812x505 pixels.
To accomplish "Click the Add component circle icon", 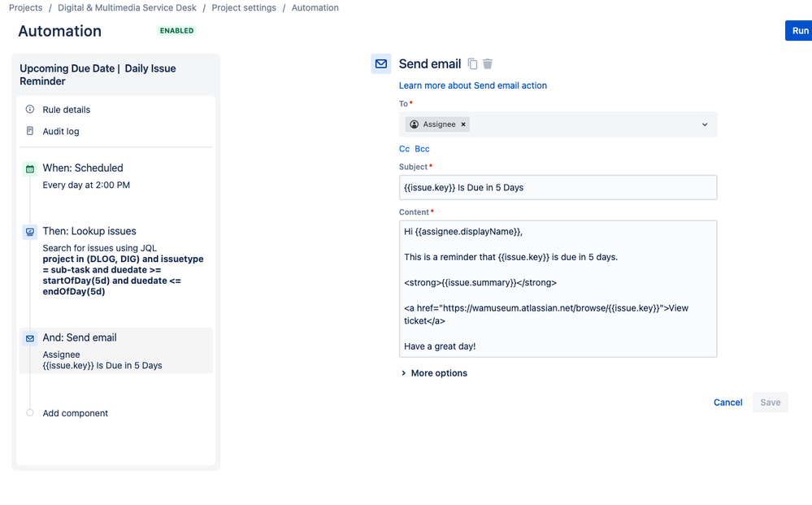I will pos(30,413).
